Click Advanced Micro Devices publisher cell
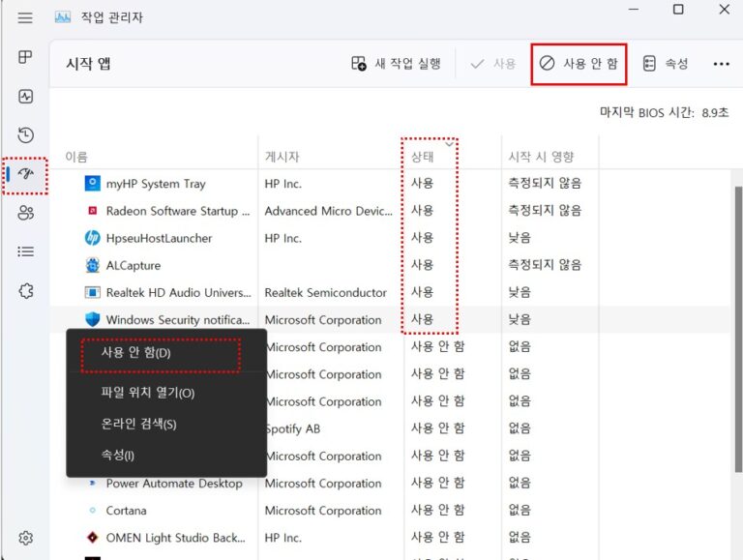743x560 pixels. tap(328, 211)
